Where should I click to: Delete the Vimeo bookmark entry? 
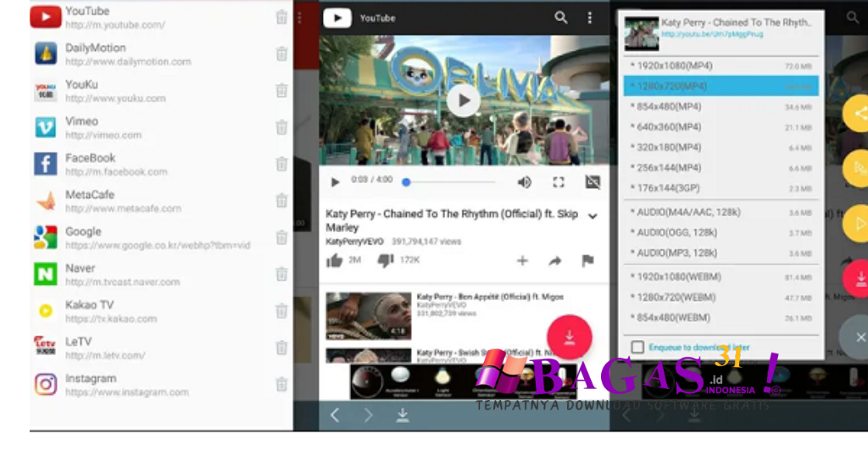point(281,127)
